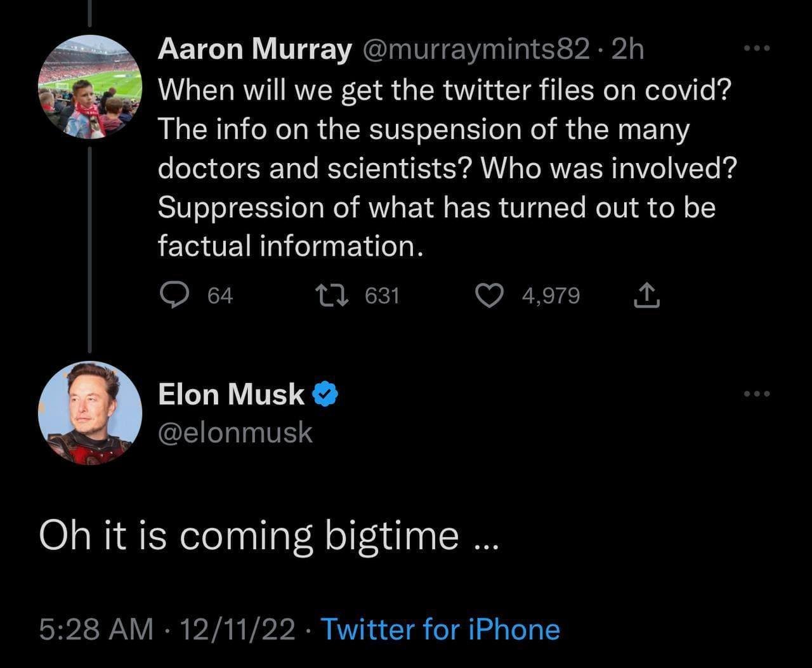Open Aaron Murray's profile picture
The height and width of the screenshot is (668, 812).
pyautogui.click(x=89, y=87)
